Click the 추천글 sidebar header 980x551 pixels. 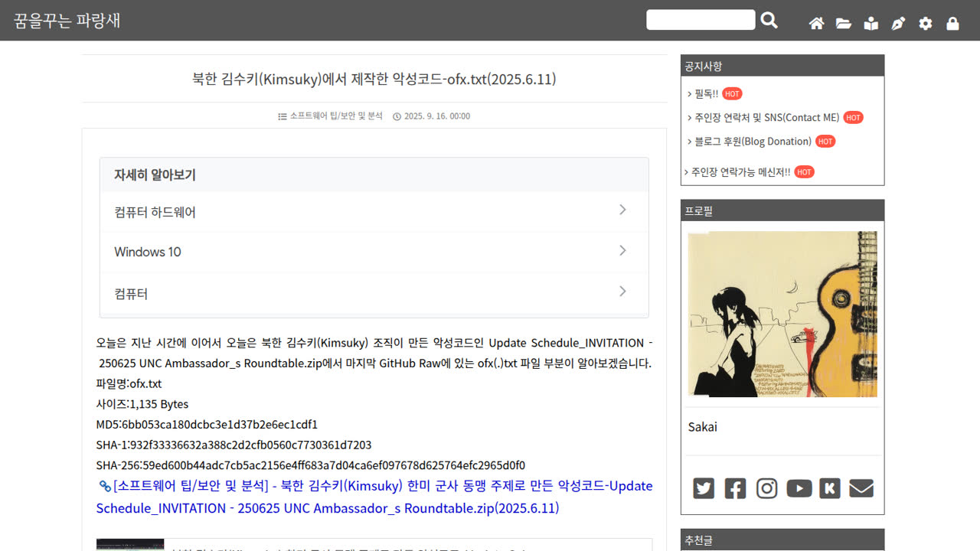tap(782, 540)
